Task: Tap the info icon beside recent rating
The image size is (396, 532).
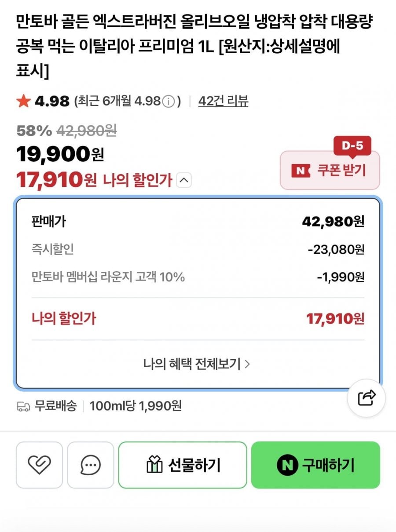Action: 168,102
